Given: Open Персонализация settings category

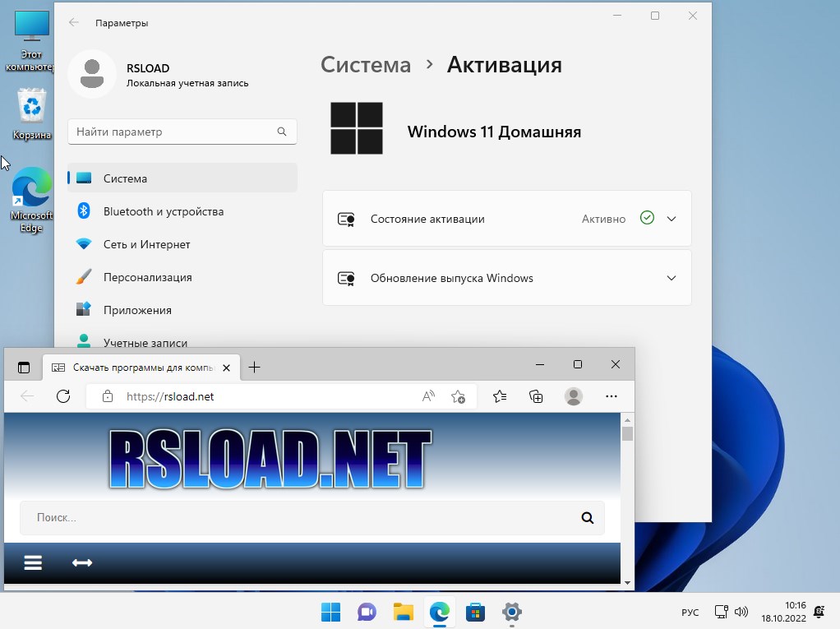Looking at the screenshot, I should pos(182,277).
